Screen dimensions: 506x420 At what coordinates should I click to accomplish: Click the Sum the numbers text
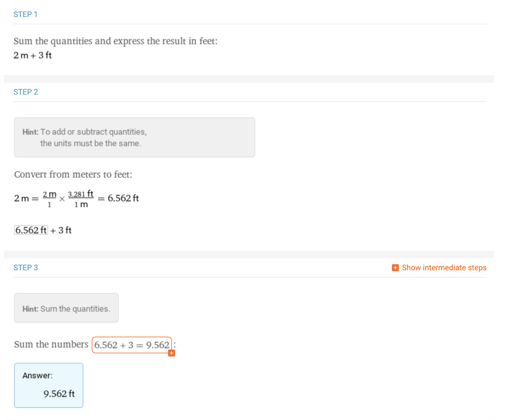51,344
